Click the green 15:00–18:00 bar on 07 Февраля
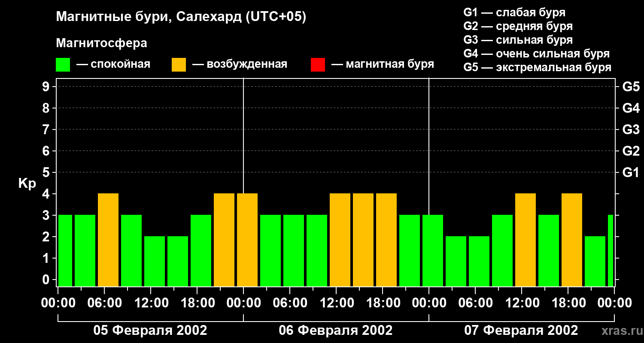Viewport: 644px width, 343px height. 549,251
